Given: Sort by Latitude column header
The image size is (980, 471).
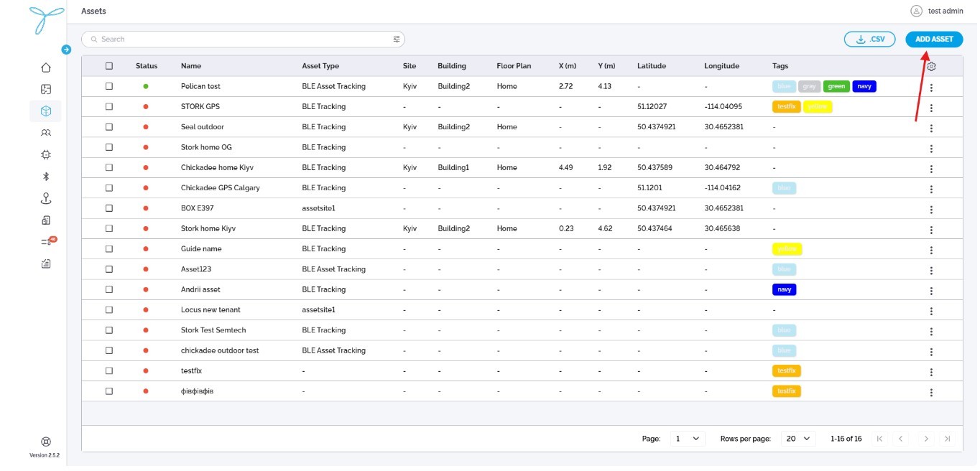Looking at the screenshot, I should click(x=652, y=66).
